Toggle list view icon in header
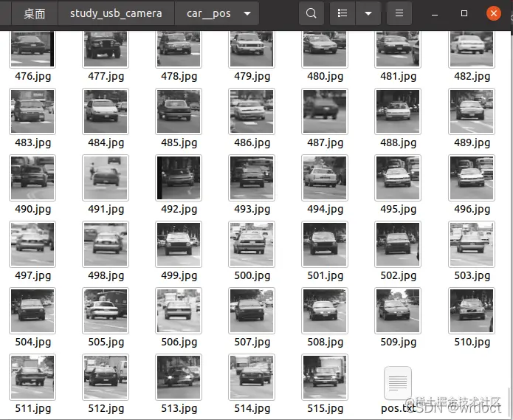513x420 pixels. 342,13
